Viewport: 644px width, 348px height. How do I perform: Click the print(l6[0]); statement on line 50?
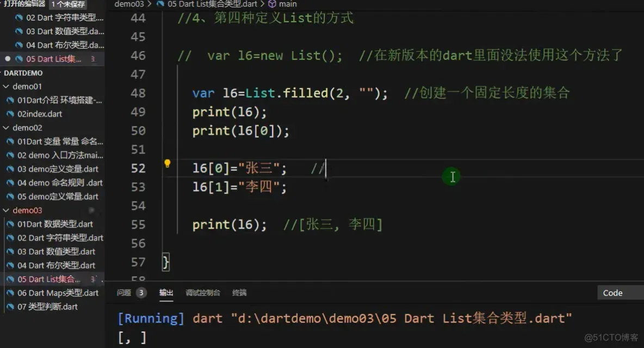tap(240, 131)
